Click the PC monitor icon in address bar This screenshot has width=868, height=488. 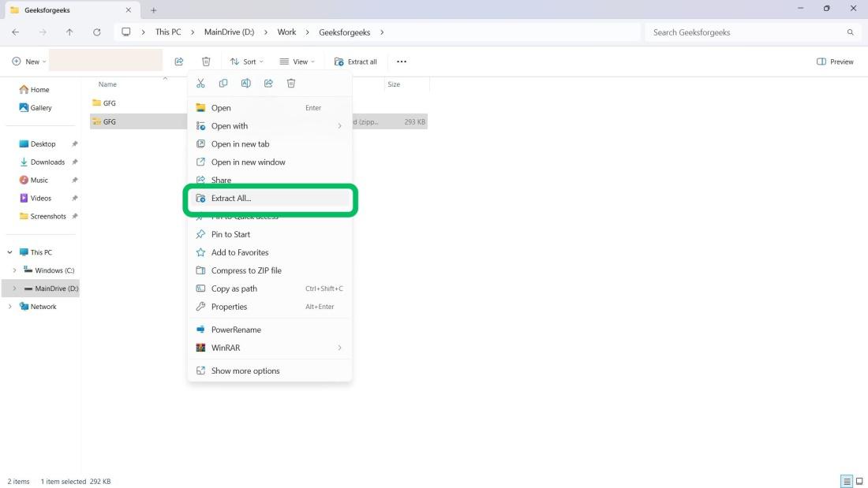click(x=126, y=32)
